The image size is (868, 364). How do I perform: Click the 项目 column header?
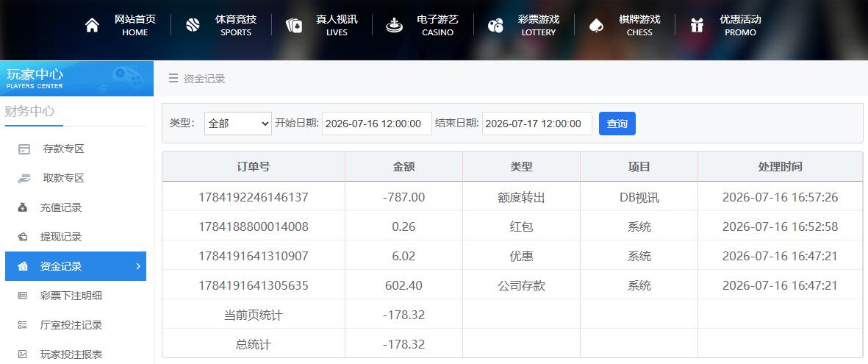click(x=639, y=167)
